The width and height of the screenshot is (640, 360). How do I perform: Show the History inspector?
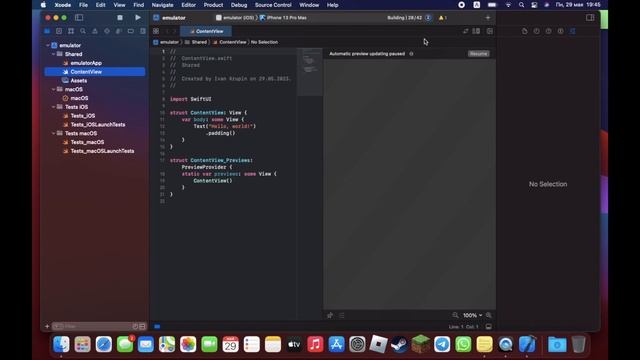(x=536, y=31)
